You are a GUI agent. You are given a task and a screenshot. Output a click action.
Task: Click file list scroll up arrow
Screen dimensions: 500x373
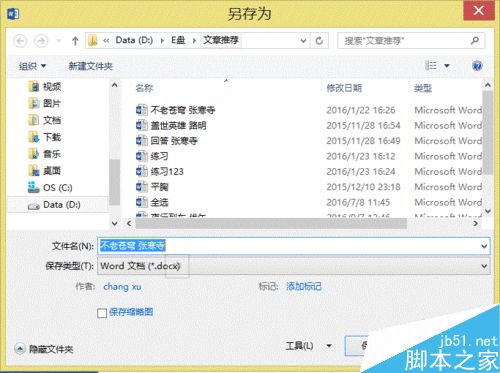(488, 85)
